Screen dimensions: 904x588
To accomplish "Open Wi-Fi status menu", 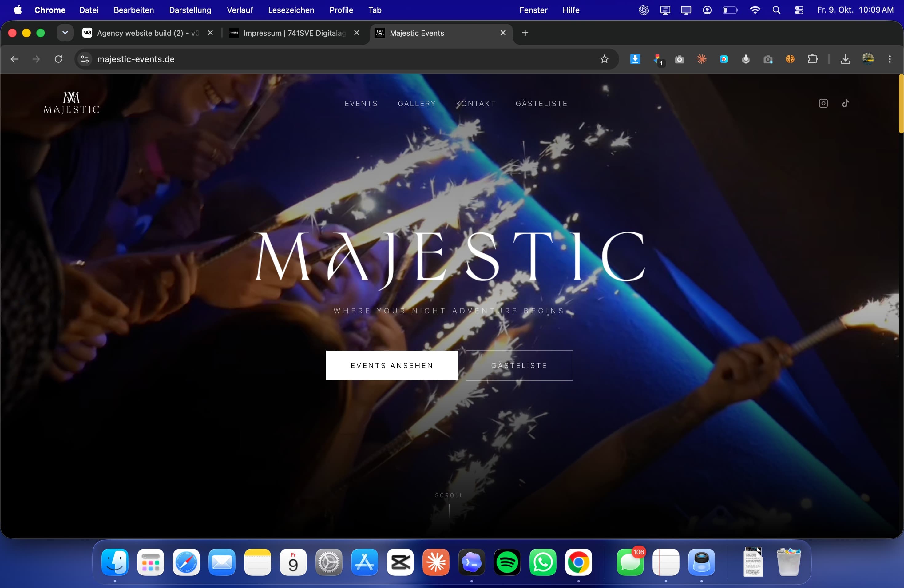I will point(755,10).
